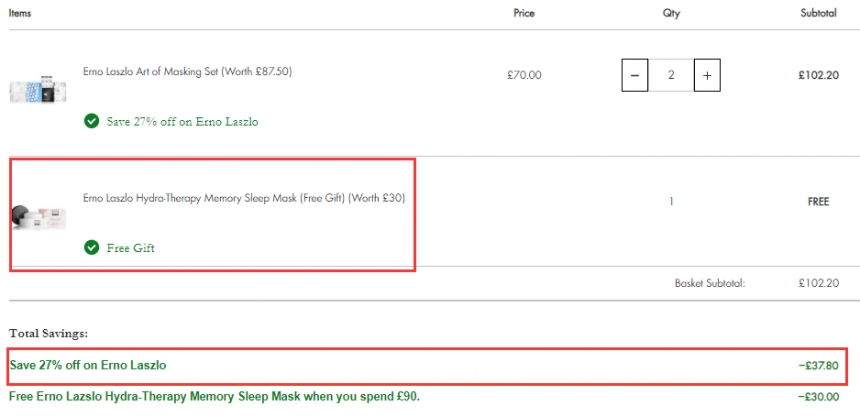Open Erno Laszlo Art of Masking Set link
The height and width of the screenshot is (417, 860).
click(188, 71)
